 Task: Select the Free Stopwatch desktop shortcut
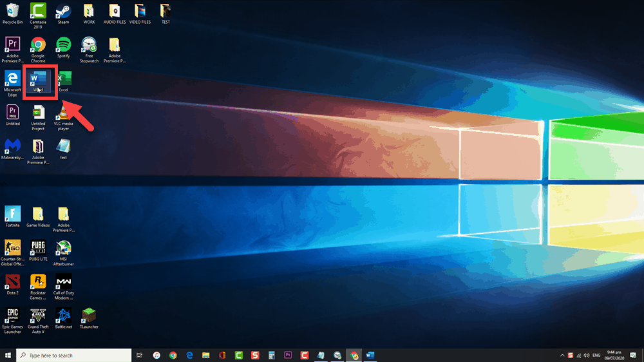click(89, 50)
